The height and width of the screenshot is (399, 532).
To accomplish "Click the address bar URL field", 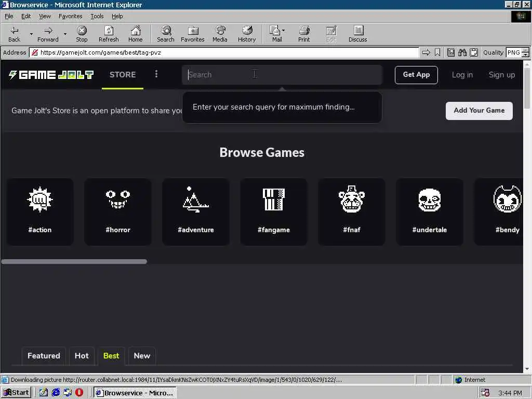I will point(224,52).
